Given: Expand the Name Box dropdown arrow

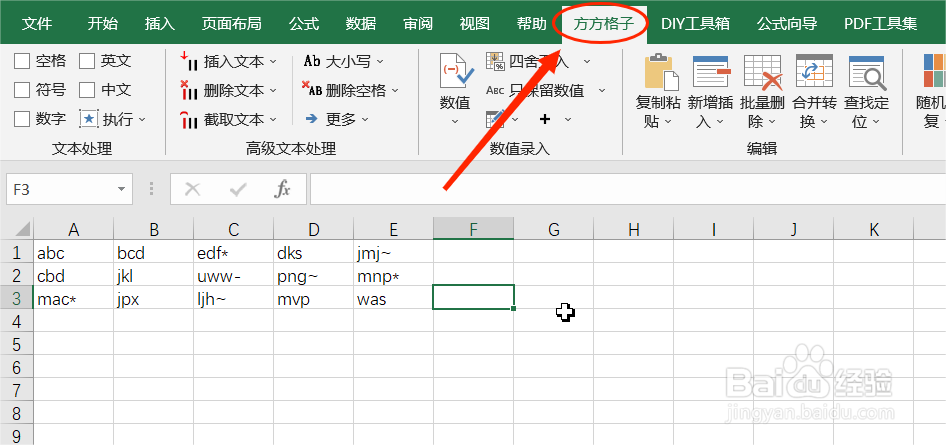Looking at the screenshot, I should [x=122, y=190].
